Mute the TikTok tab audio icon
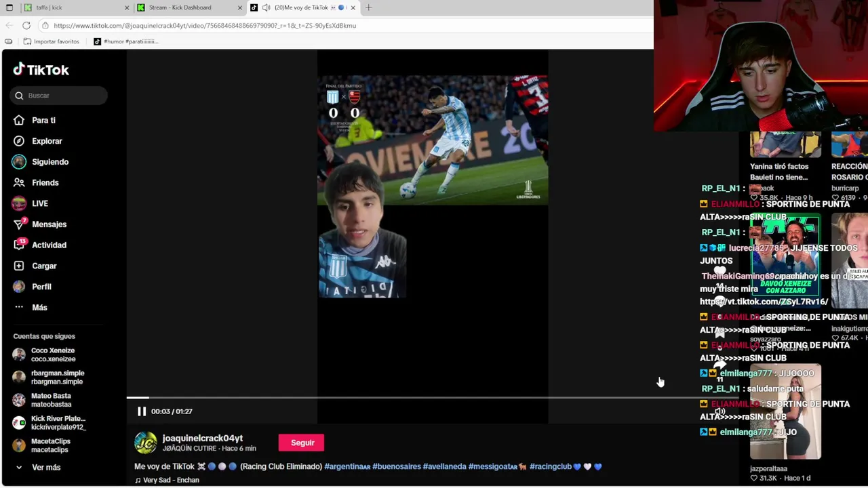The image size is (868, 488). (266, 7)
